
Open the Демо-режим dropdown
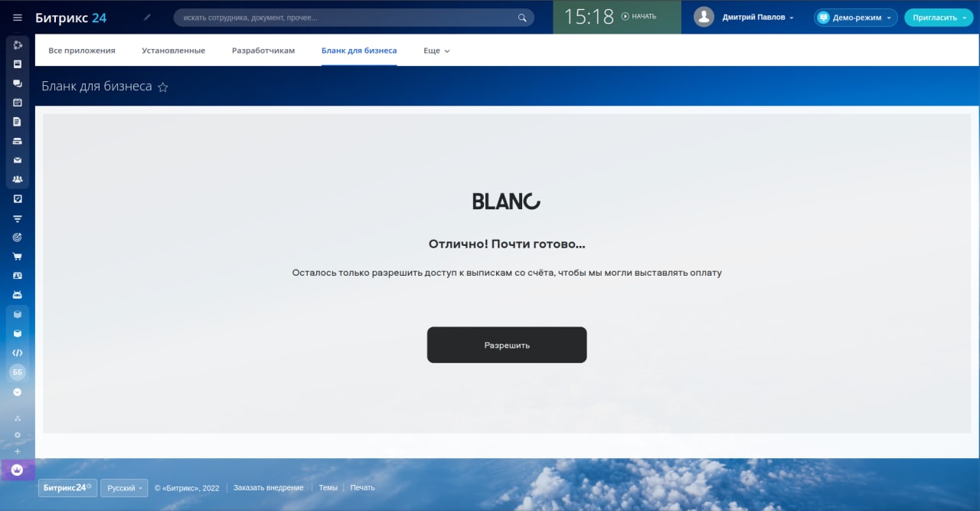pyautogui.click(x=856, y=18)
